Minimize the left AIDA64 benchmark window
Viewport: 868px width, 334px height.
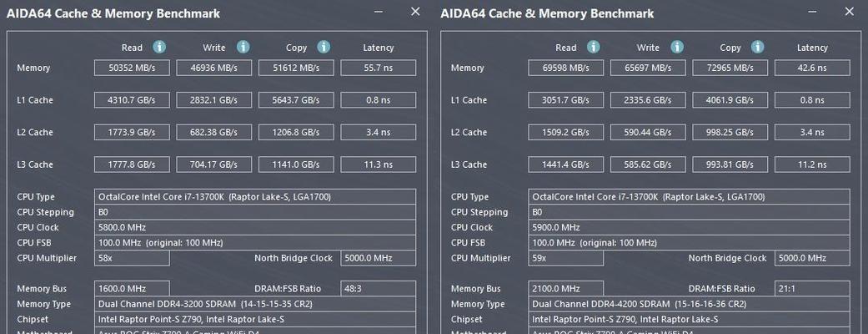tap(379, 12)
